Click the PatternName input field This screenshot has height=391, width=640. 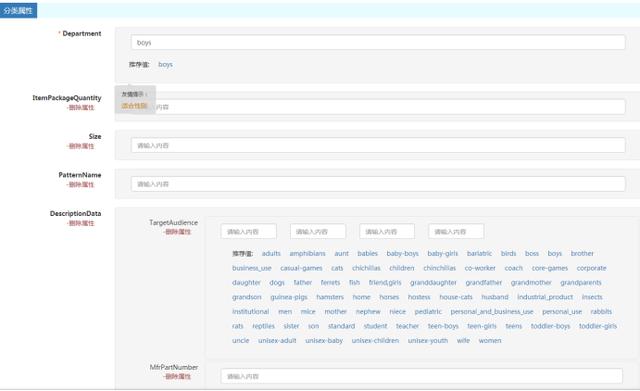[378, 184]
